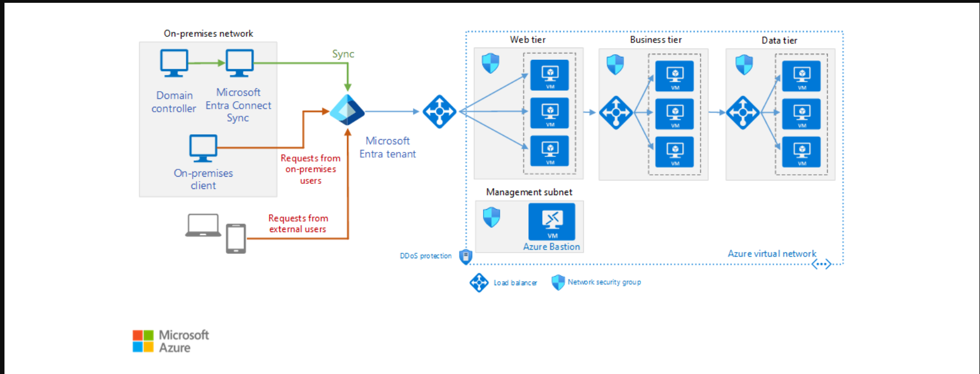Select the "DDoS protection" label
980x374 pixels.
click(425, 256)
